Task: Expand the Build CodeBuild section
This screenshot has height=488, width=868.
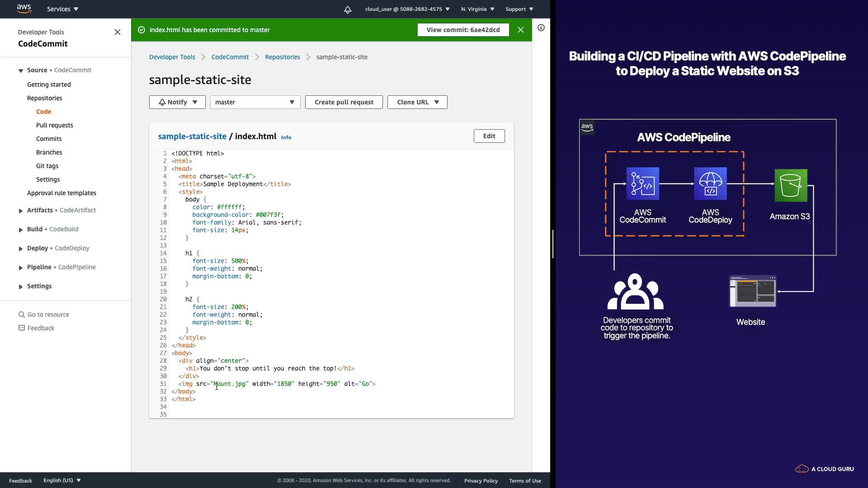Action: pyautogui.click(x=20, y=230)
